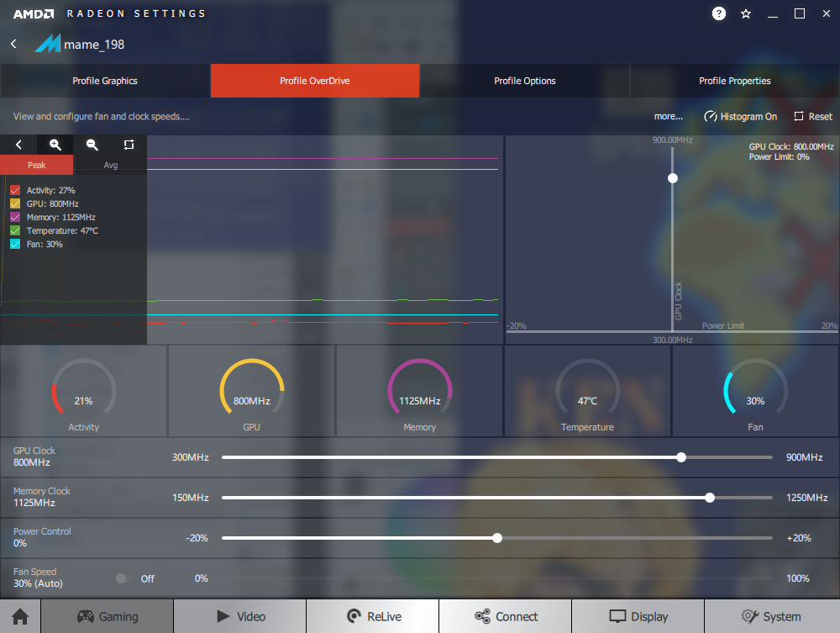Click the fit graph square icon

coord(129,145)
